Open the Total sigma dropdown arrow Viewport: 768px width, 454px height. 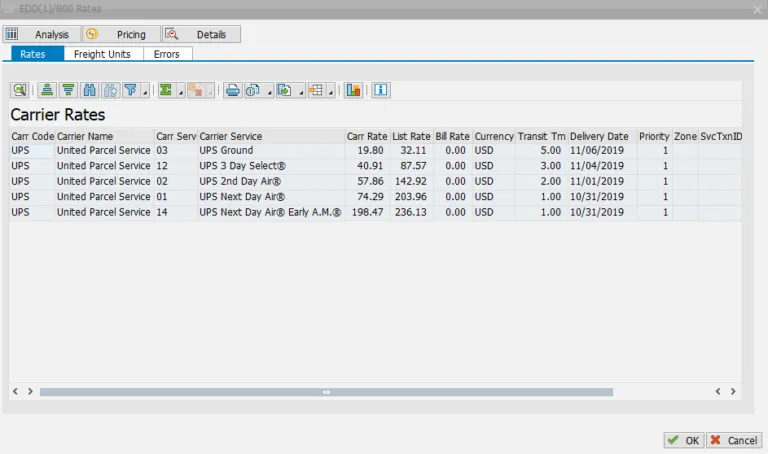181,91
